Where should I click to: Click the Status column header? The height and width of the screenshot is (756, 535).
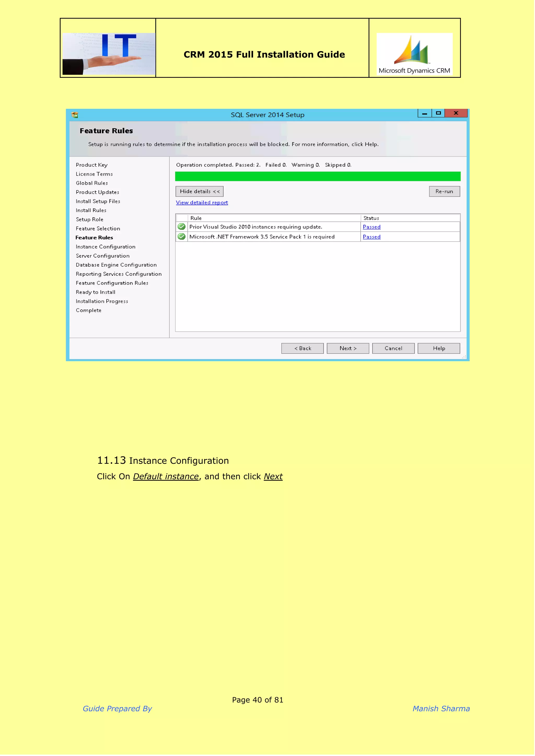[x=411, y=218]
